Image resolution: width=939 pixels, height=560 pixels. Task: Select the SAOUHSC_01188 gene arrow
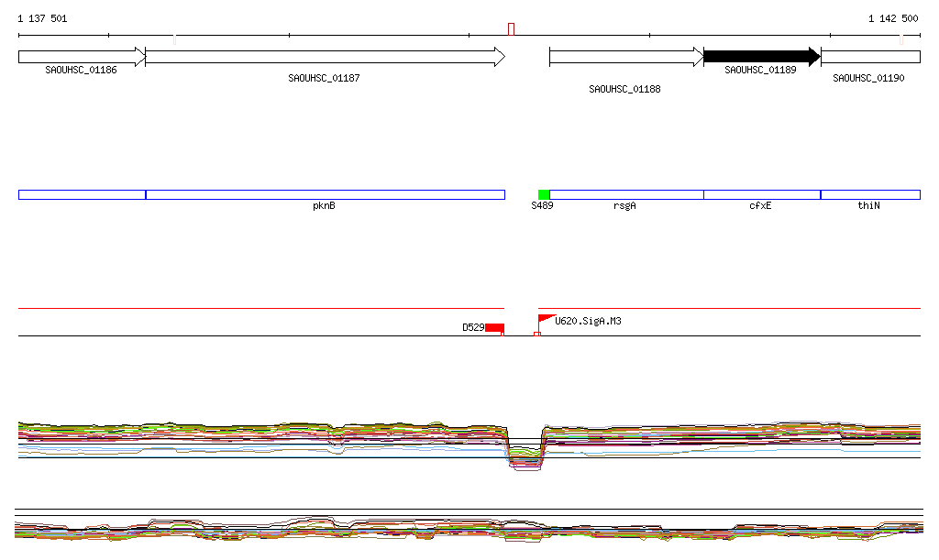pos(625,57)
